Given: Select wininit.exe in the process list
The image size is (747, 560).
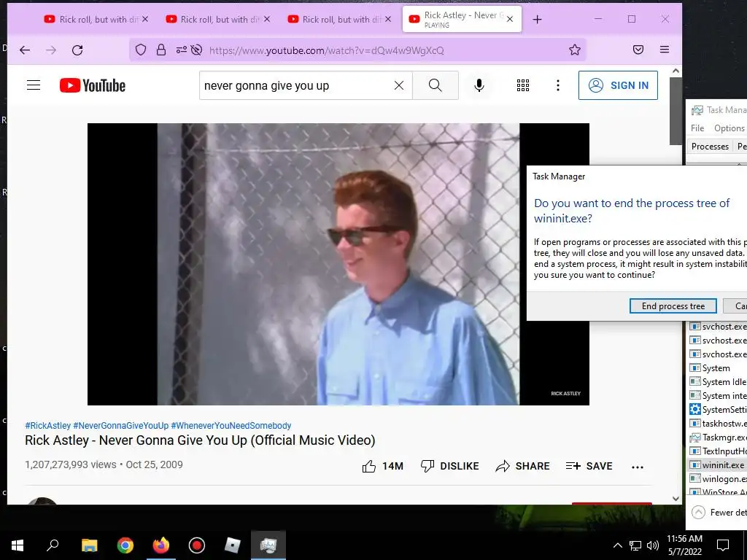Looking at the screenshot, I should pyautogui.click(x=718, y=464).
